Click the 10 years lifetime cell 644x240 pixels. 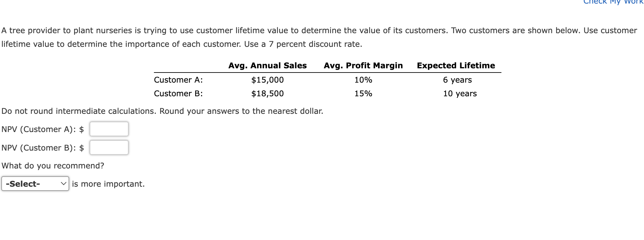click(460, 94)
